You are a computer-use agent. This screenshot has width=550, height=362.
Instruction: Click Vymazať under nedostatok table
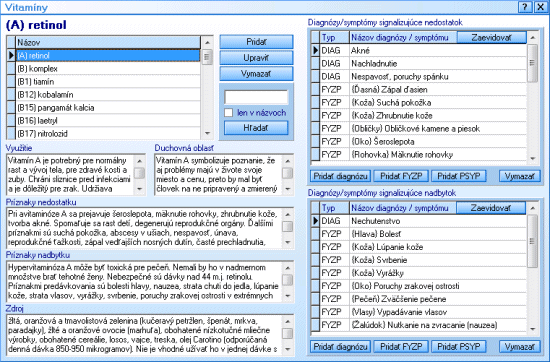[519, 176]
